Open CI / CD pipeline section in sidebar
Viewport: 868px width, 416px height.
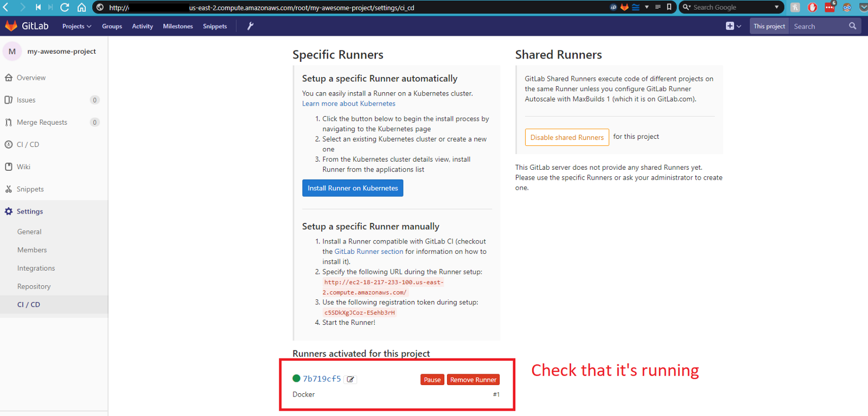[28, 144]
